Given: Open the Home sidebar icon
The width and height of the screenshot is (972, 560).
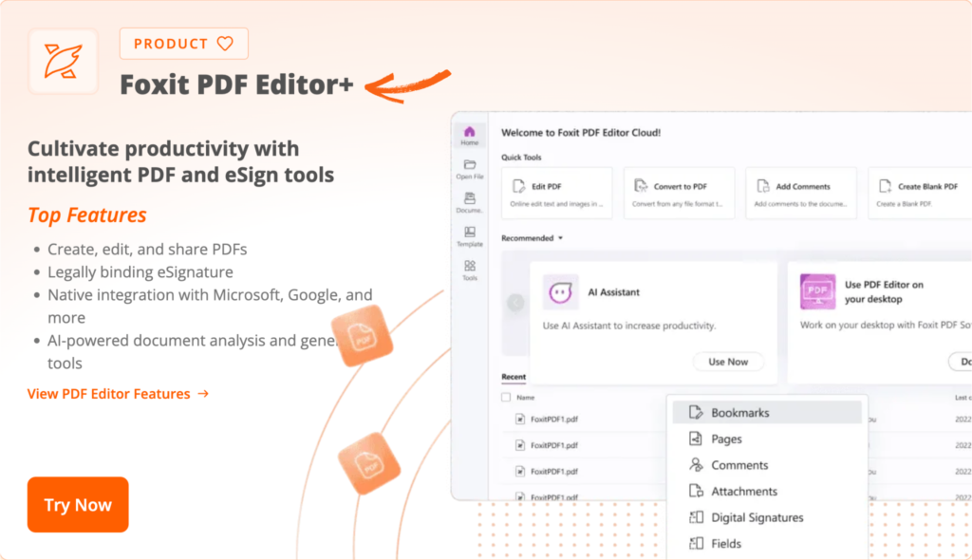Looking at the screenshot, I should tap(469, 132).
